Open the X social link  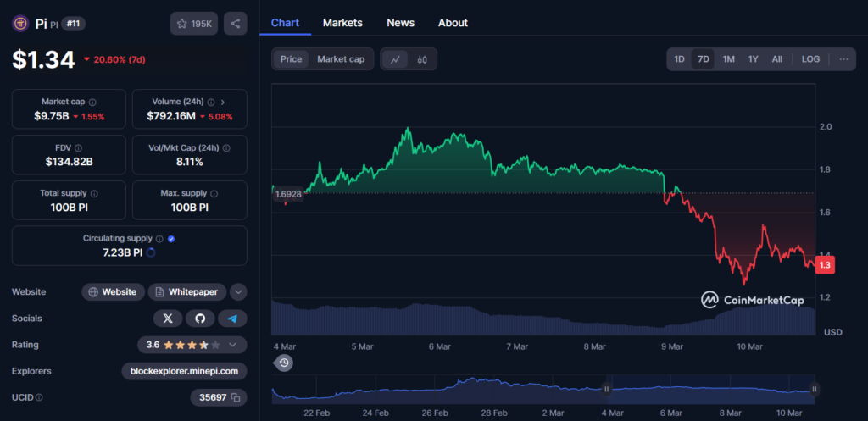coord(169,319)
